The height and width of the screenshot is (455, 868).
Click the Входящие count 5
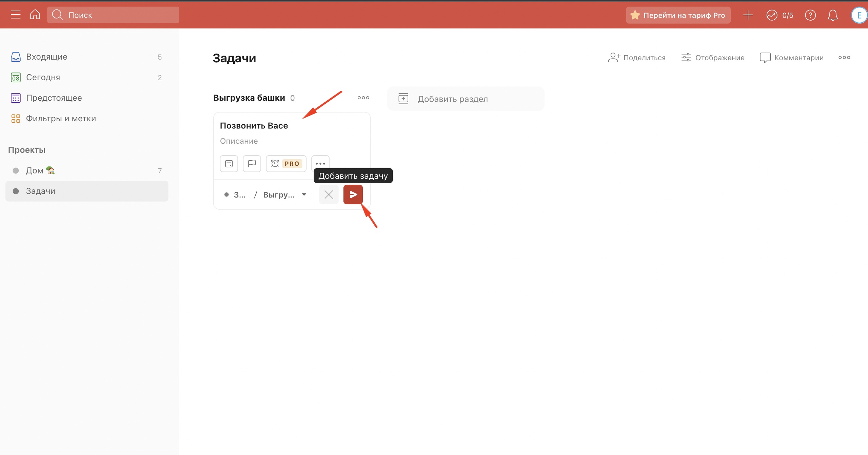[160, 57]
